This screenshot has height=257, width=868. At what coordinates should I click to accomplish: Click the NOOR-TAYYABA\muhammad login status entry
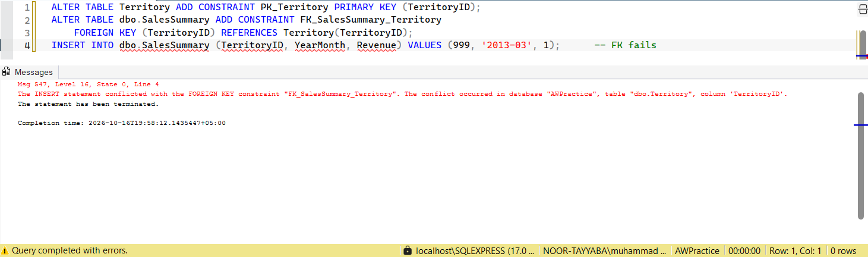click(605, 251)
